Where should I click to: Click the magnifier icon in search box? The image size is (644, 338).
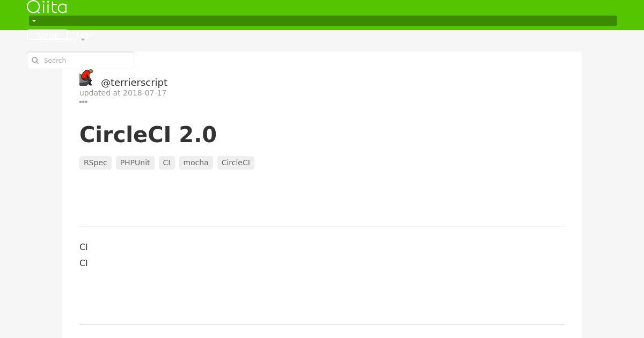[x=35, y=61]
